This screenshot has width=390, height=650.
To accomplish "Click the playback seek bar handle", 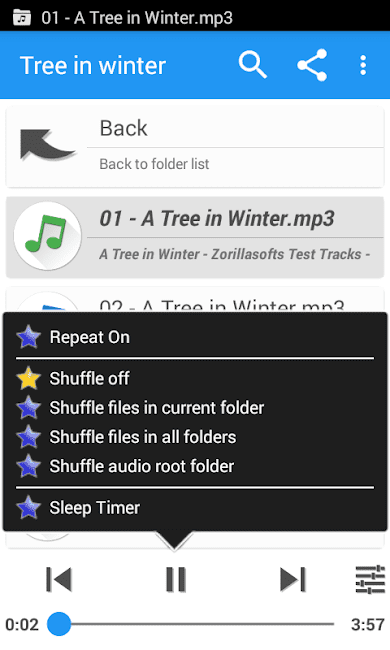I will [x=59, y=624].
